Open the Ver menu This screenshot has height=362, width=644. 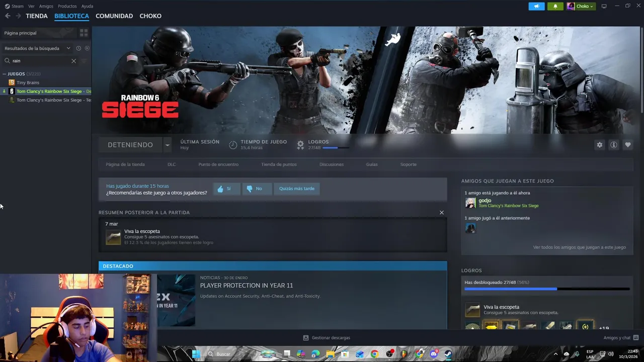click(x=31, y=6)
